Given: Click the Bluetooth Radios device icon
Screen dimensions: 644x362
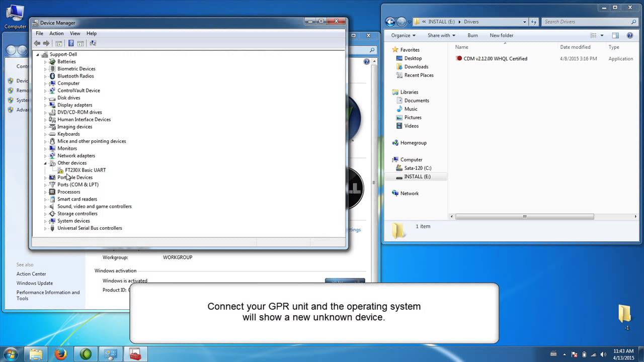Looking at the screenshot, I should [x=52, y=76].
